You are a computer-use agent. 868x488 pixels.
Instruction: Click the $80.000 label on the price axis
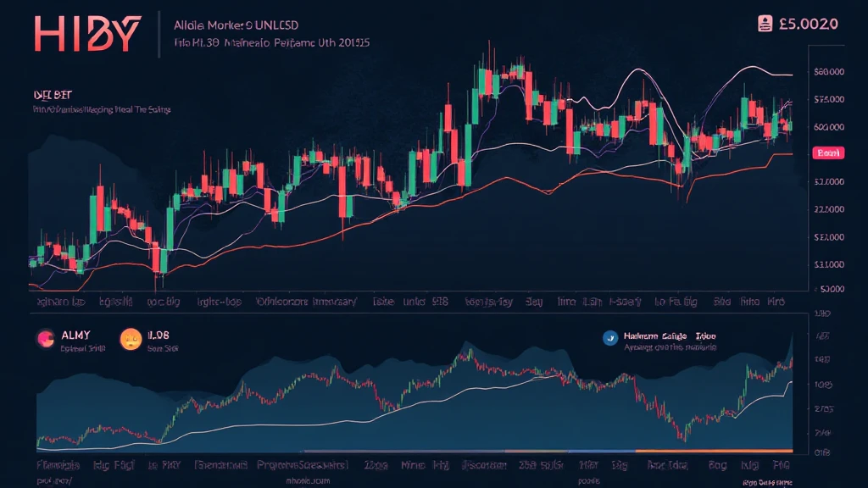tap(827, 73)
